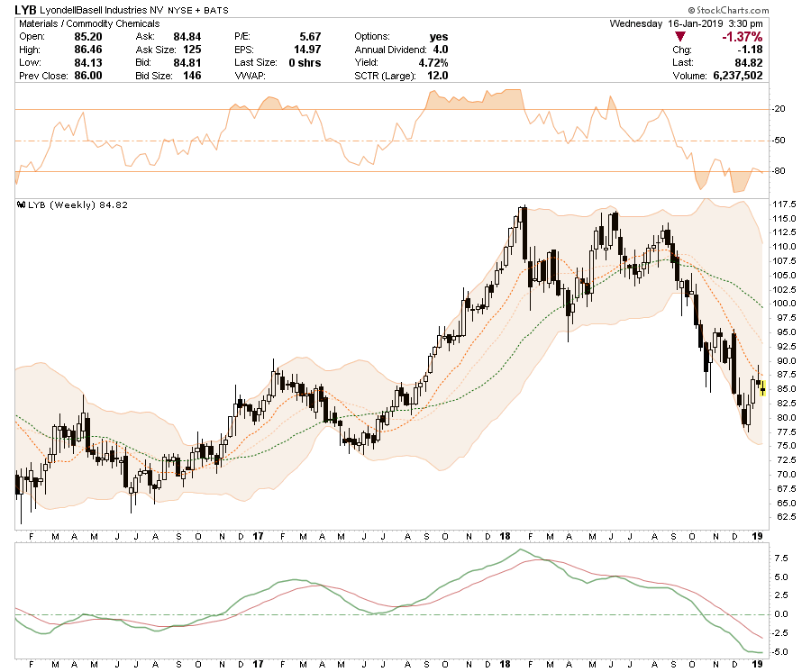Click the 18 year label under the price chart
The width and height of the screenshot is (811, 672).
[x=506, y=537]
